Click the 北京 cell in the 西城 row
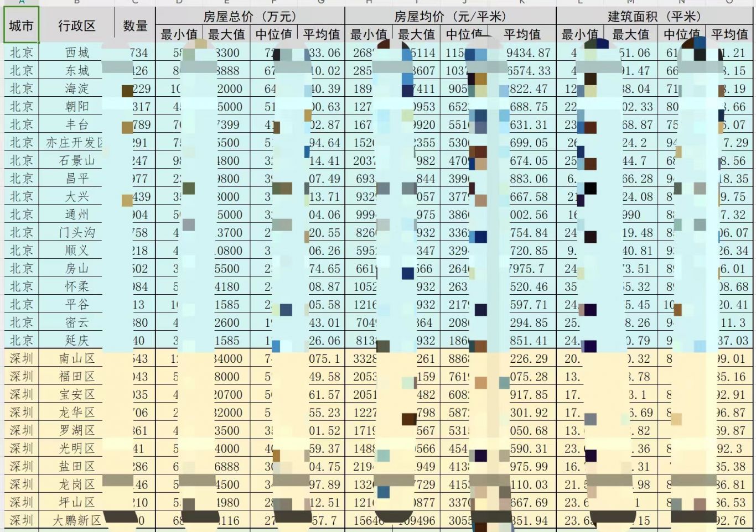 pos(21,53)
